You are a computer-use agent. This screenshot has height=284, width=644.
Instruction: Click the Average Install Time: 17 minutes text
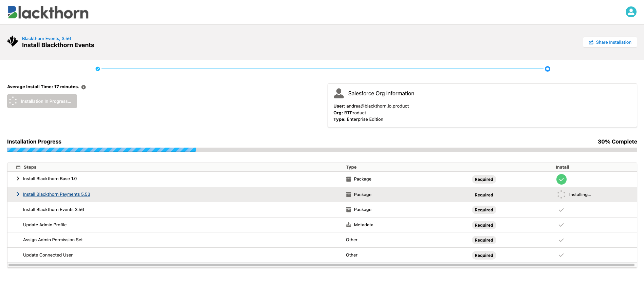43,87
